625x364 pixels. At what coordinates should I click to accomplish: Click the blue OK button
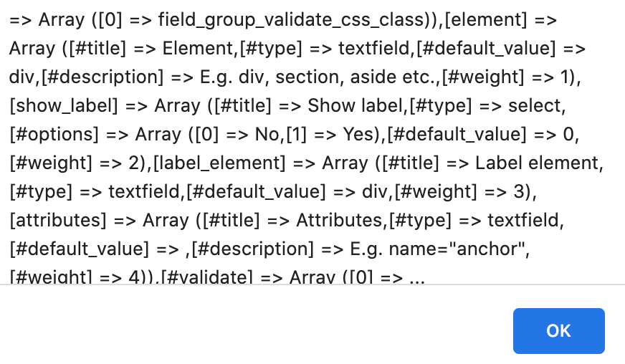[x=558, y=330]
